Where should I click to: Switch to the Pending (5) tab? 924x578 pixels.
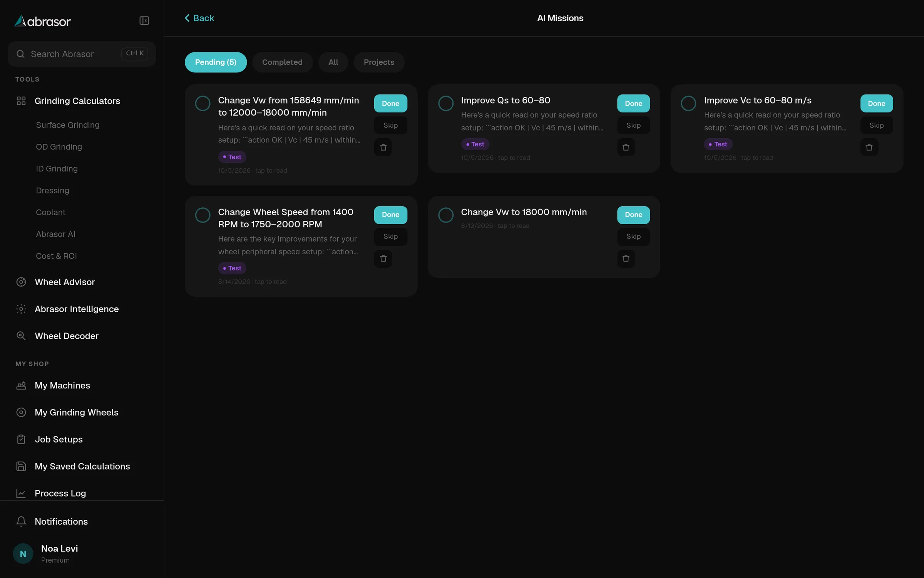pyautogui.click(x=216, y=62)
